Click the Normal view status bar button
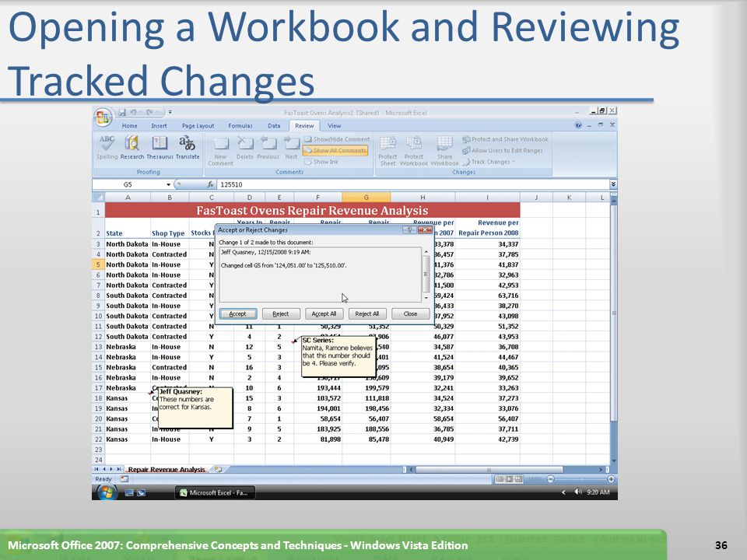This screenshot has width=747, height=560. tap(500, 479)
